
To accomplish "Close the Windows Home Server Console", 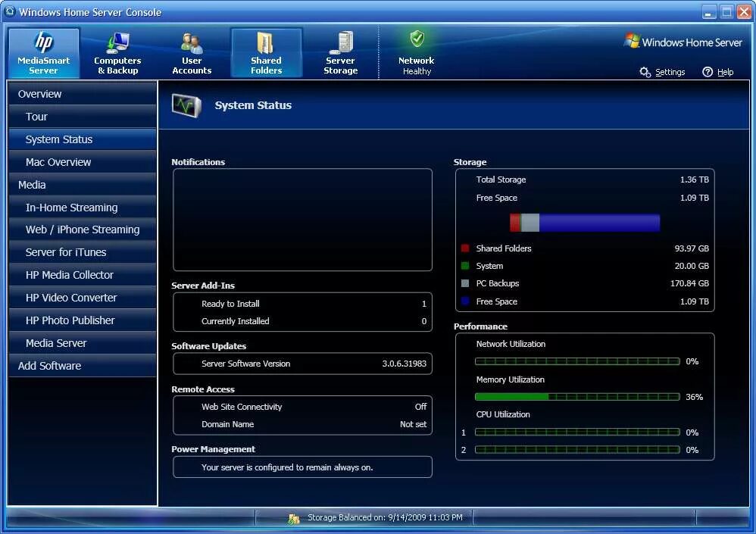I will (744, 11).
